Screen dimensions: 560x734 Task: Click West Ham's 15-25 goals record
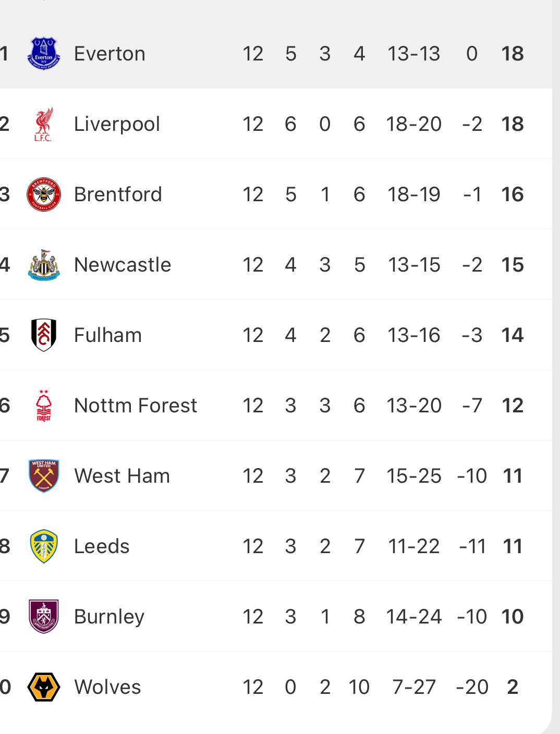[x=414, y=476]
